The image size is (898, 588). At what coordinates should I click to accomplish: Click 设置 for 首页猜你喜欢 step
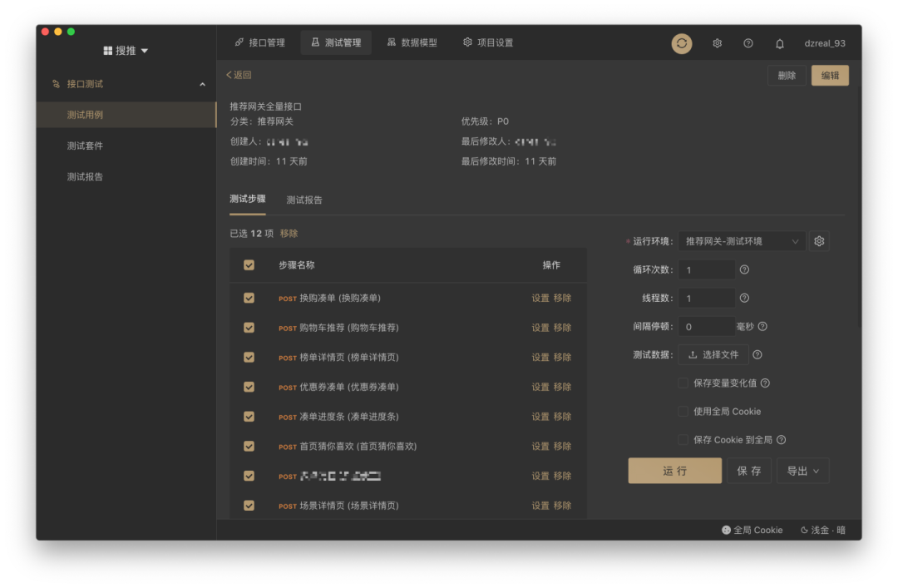[x=540, y=447]
